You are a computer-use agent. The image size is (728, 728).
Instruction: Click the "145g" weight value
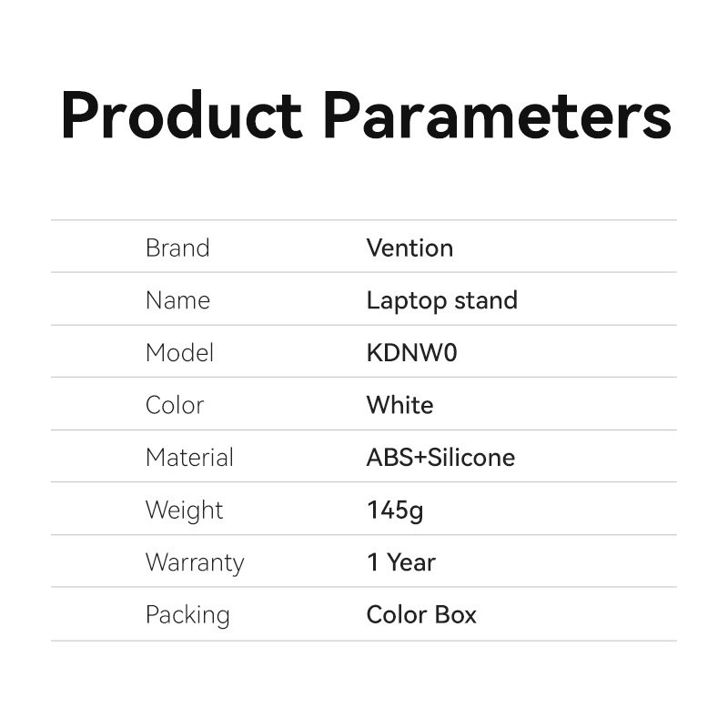click(395, 511)
